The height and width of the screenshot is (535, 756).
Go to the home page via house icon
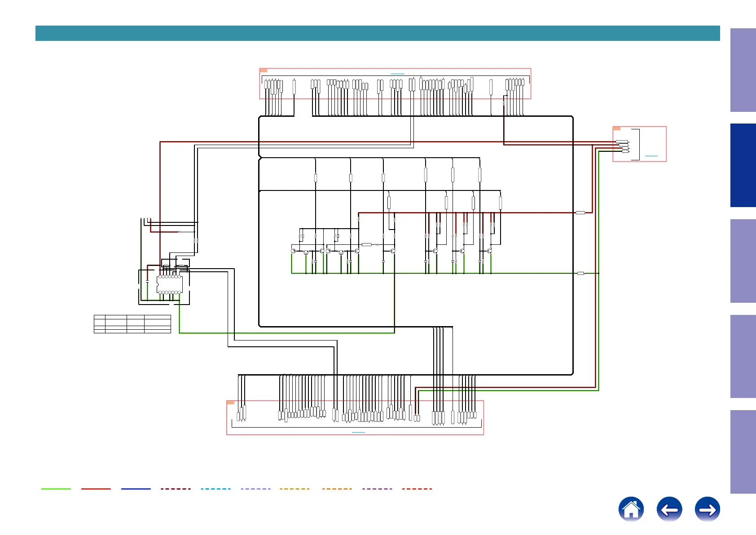[x=631, y=509]
